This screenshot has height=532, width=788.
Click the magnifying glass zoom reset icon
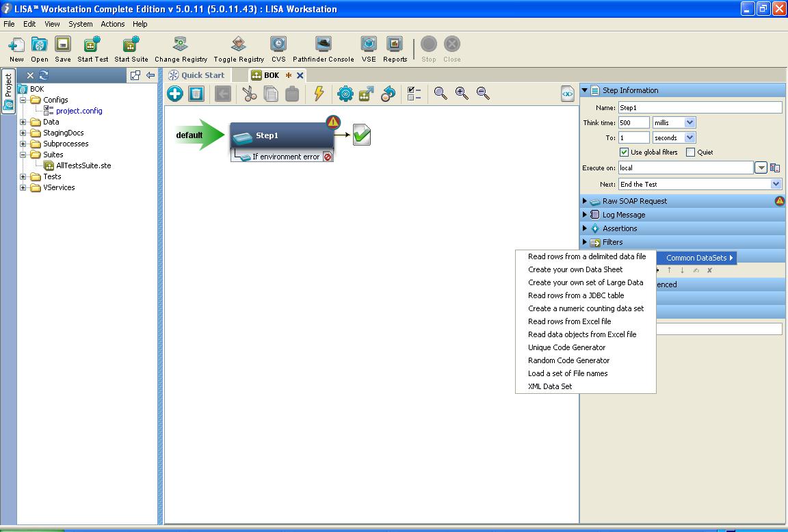coord(441,93)
